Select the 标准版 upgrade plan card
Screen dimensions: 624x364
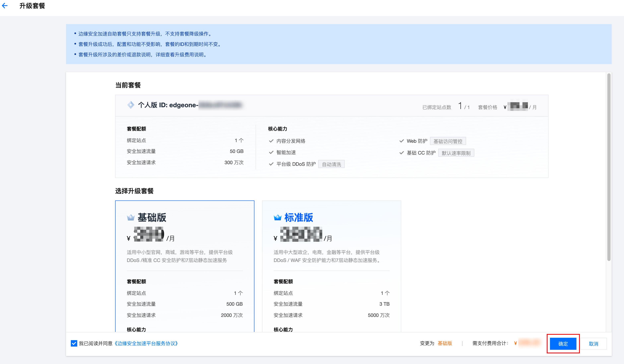click(331, 266)
